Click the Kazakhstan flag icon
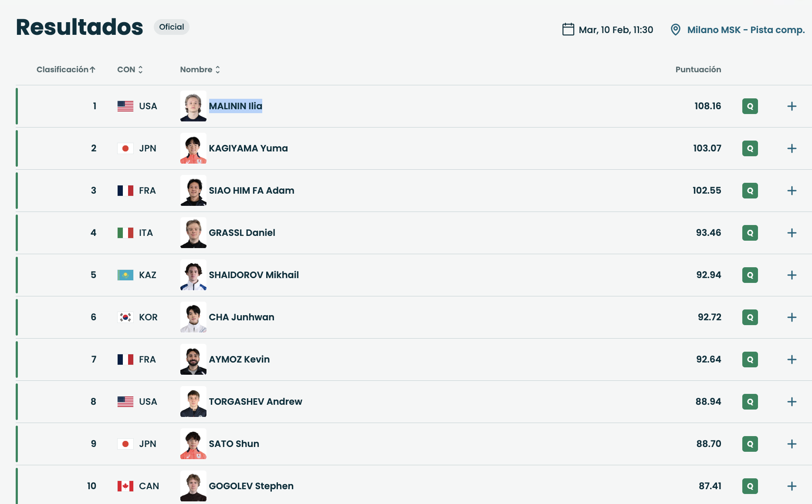The width and height of the screenshot is (812, 504). coord(125,275)
